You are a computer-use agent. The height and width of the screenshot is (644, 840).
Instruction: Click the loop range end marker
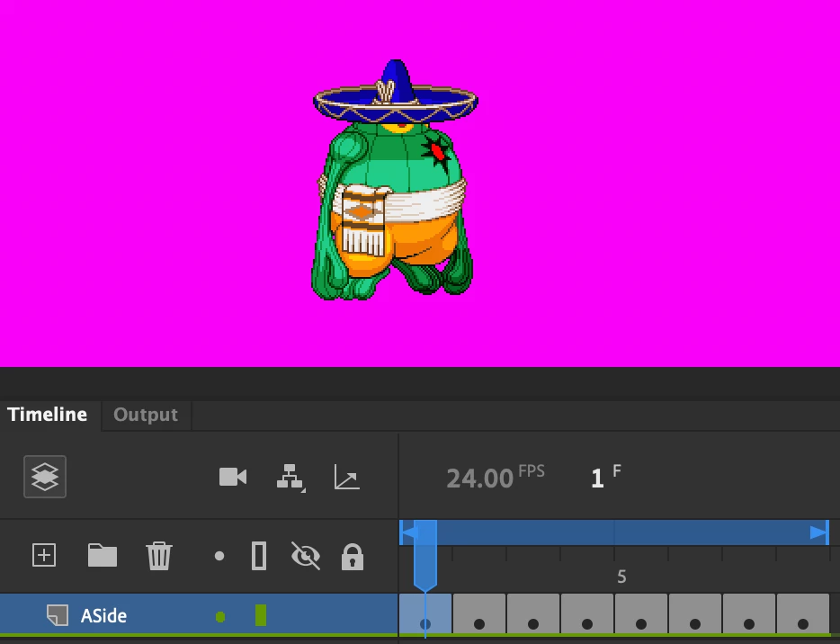click(x=819, y=532)
